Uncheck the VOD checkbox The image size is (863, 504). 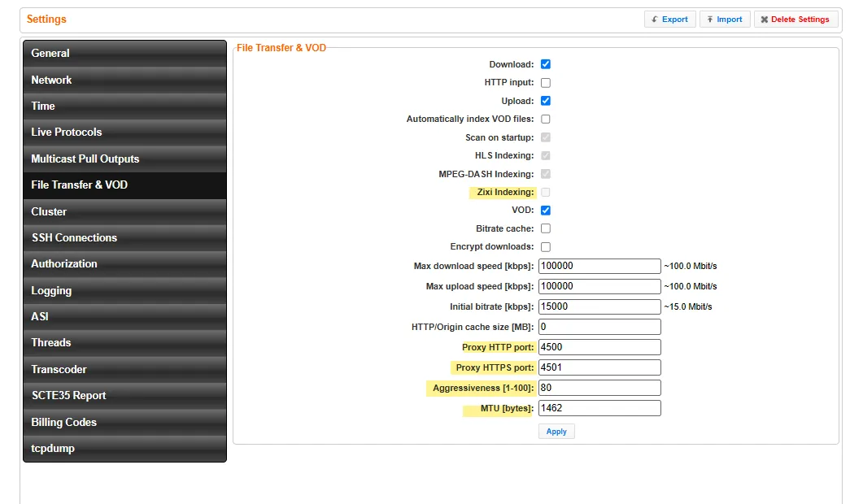coord(546,211)
